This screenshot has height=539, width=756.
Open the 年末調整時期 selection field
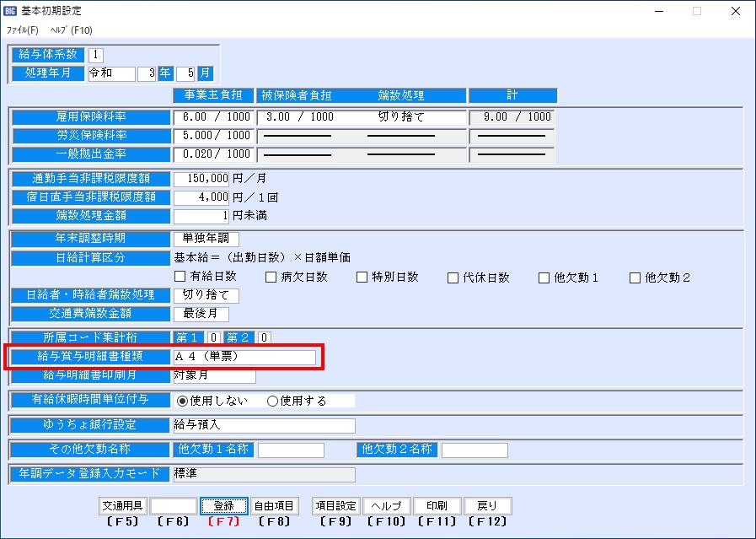pos(206,239)
